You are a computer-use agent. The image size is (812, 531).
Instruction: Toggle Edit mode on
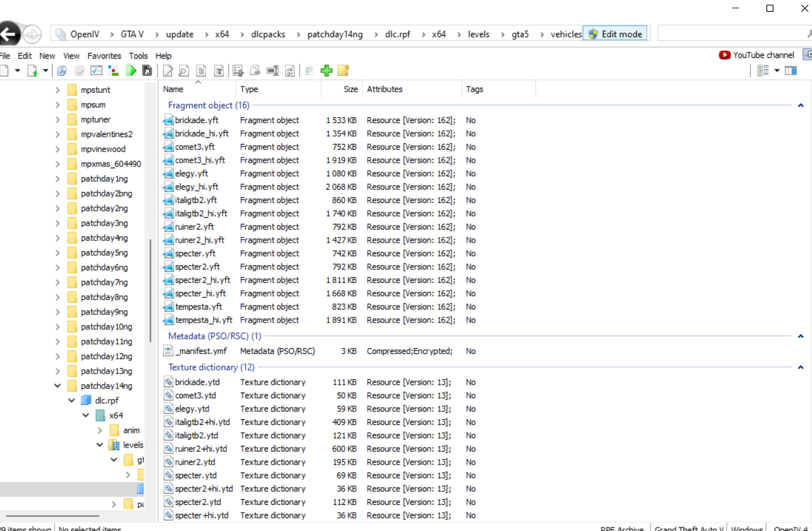615,34
